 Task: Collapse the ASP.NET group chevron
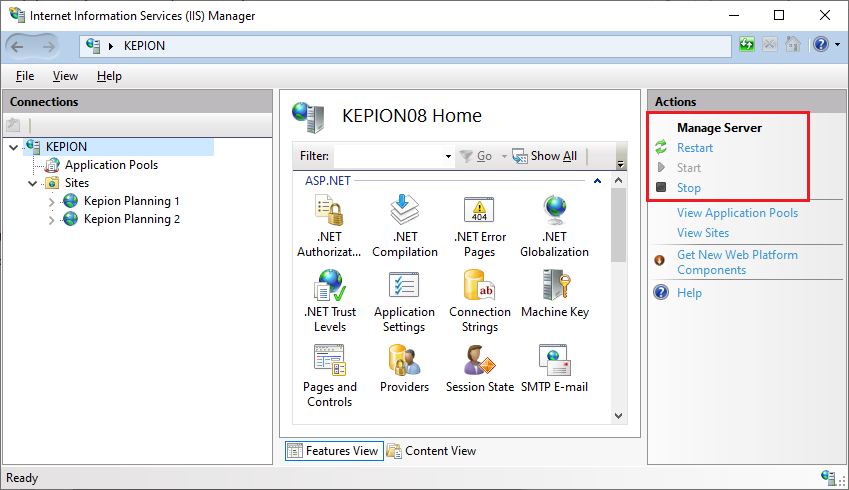[x=597, y=181]
